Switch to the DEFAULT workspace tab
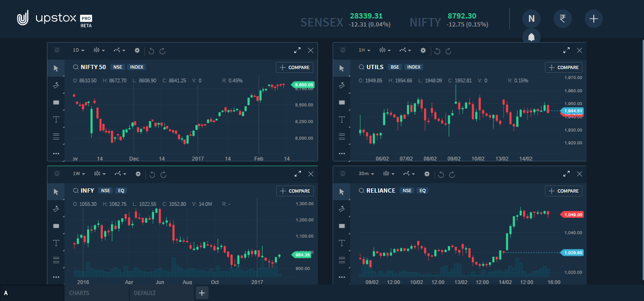 pyautogui.click(x=145, y=293)
